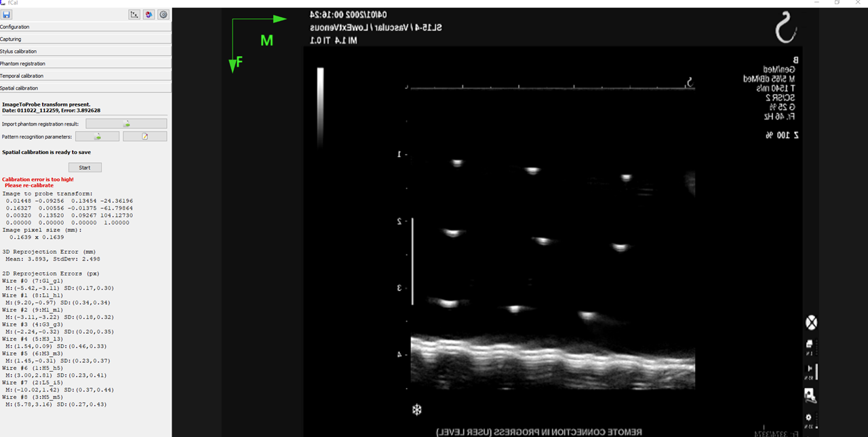The image size is (868, 437).
Task: Click 'Wire #8 (3:M5_m5)' entry
Action: [x=33, y=398]
